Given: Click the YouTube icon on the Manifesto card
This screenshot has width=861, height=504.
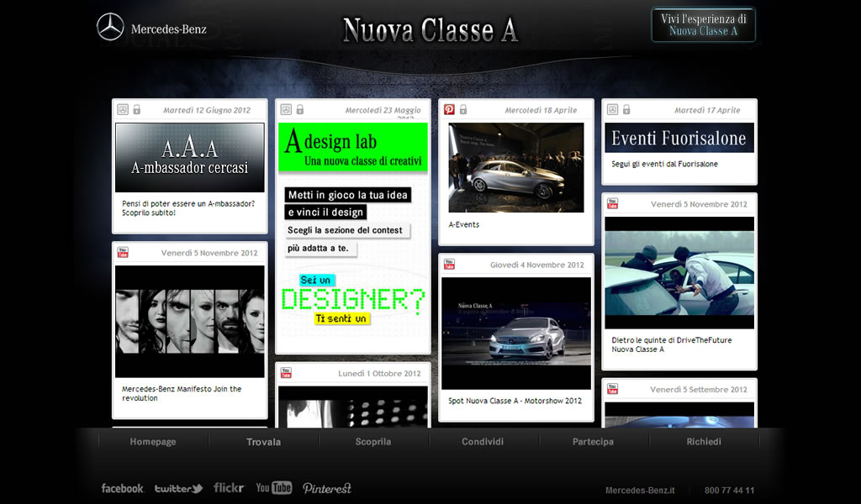Looking at the screenshot, I should point(123,253).
